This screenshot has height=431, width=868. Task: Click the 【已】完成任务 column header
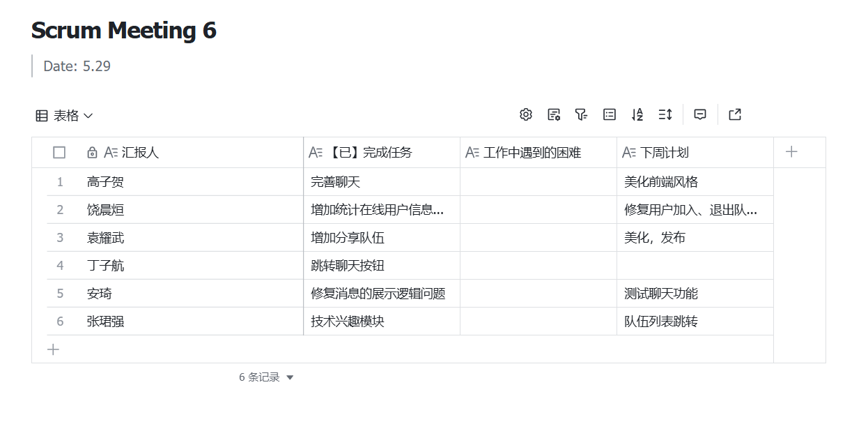click(382, 152)
